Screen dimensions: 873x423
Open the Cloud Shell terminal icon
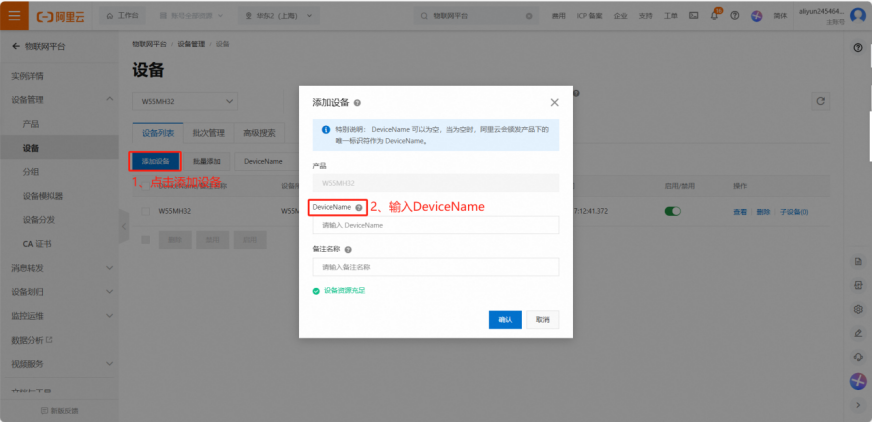694,16
